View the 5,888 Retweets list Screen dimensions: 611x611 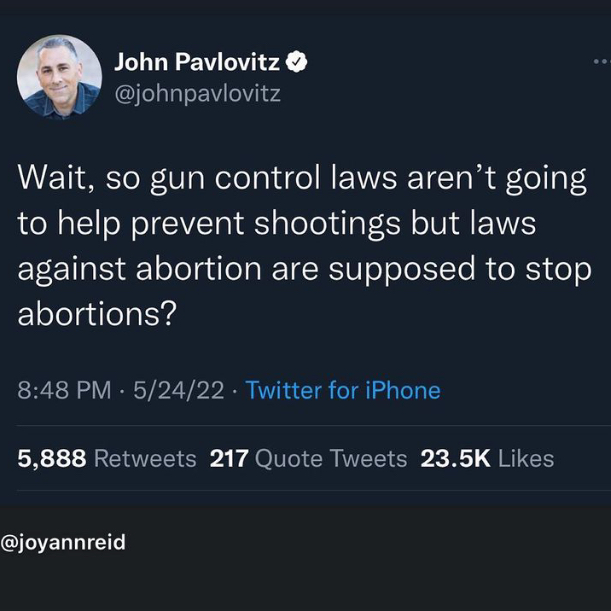[x=106, y=458]
